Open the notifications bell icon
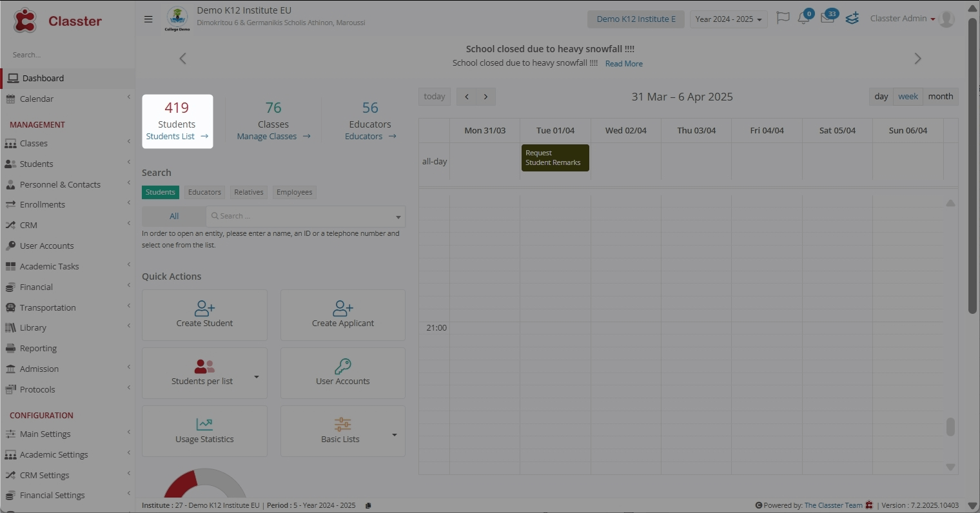The image size is (980, 513). [803, 19]
